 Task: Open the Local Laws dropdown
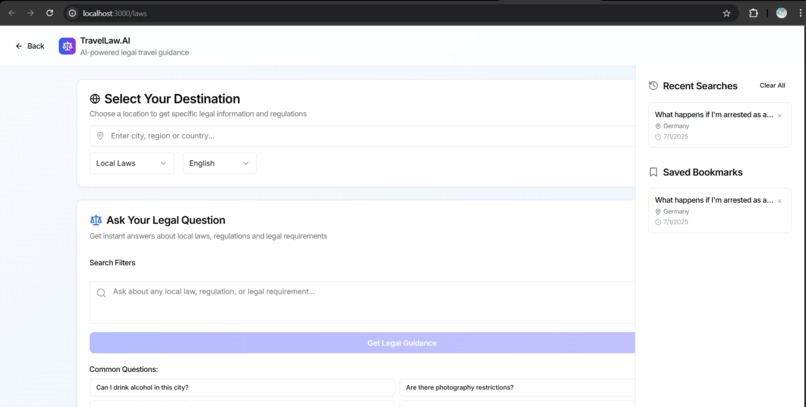pos(132,163)
